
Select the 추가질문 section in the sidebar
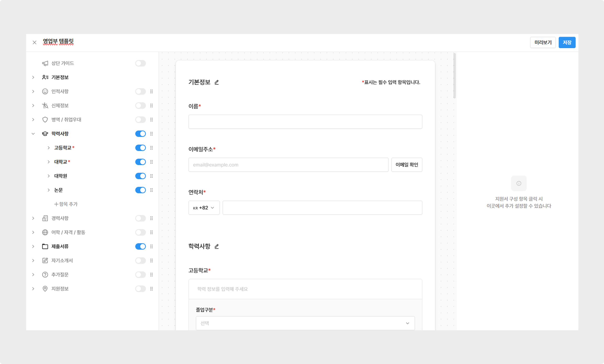(x=60, y=275)
